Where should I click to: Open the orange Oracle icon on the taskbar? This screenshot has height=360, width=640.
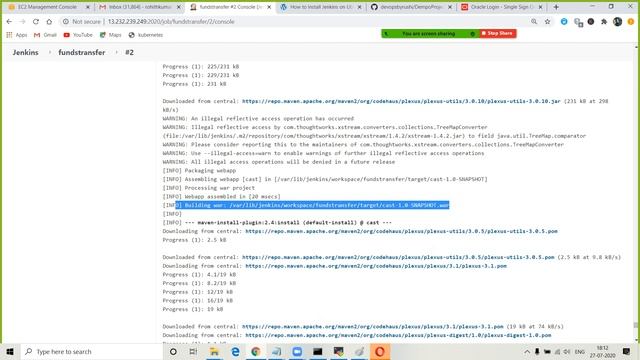(380, 351)
